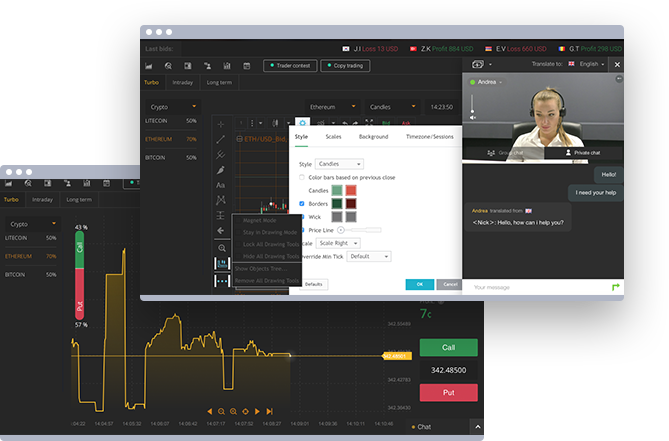Select the brush drawing tool in chart sidebar
This screenshot has height=441, width=669.
point(221,170)
